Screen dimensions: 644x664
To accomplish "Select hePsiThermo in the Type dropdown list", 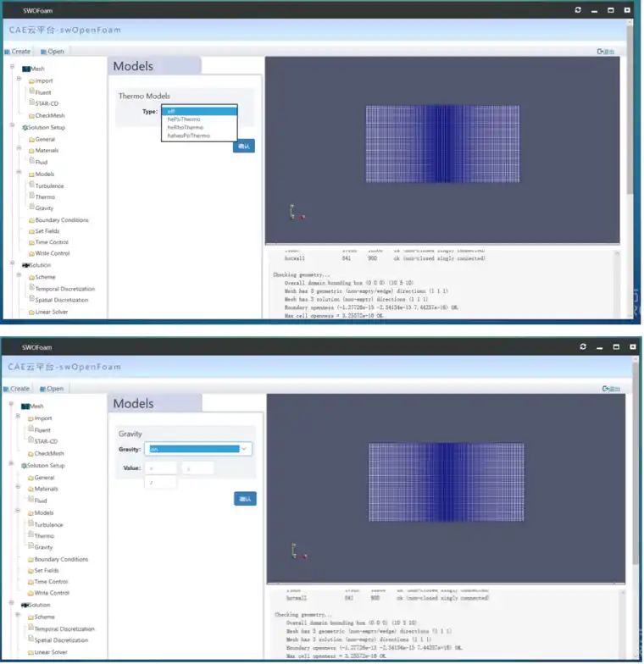I will 198,119.
